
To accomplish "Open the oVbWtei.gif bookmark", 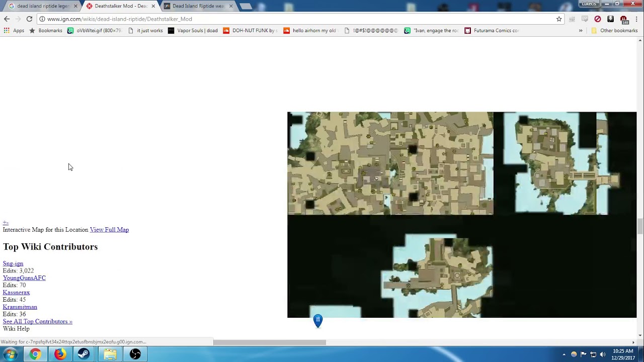I will (95, 31).
